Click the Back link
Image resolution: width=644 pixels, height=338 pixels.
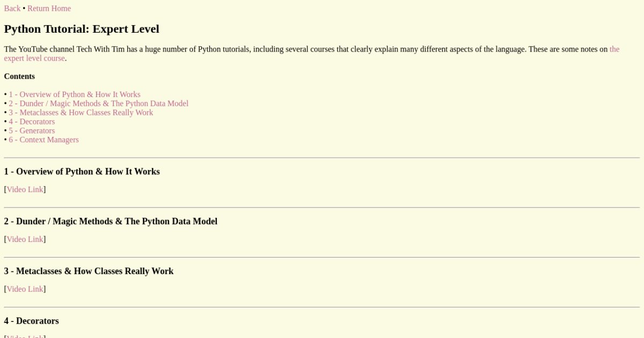12,9
